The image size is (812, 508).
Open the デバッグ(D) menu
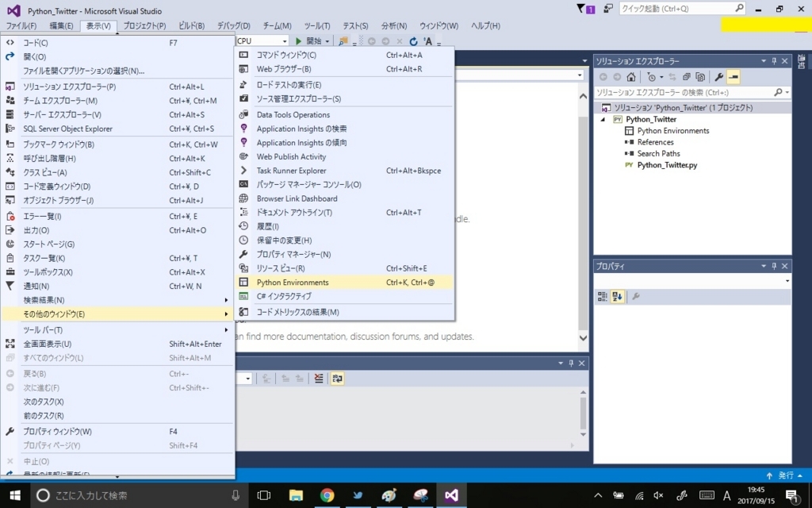(234, 25)
